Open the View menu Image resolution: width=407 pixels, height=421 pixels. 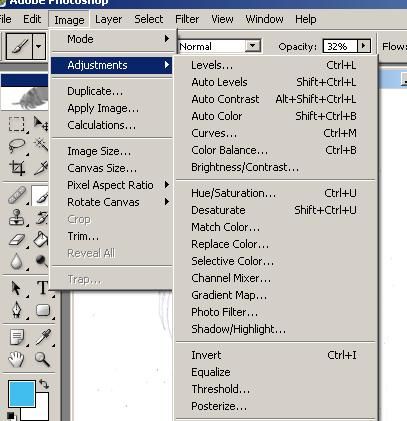point(222,19)
